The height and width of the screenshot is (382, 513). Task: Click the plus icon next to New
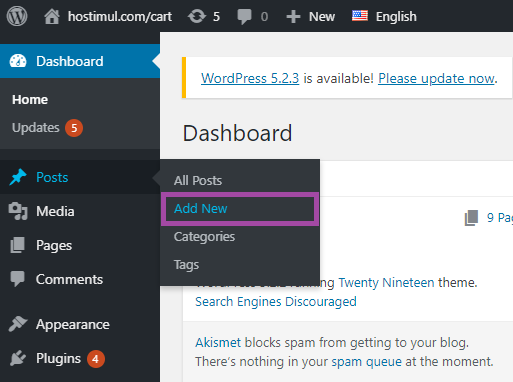tap(293, 16)
